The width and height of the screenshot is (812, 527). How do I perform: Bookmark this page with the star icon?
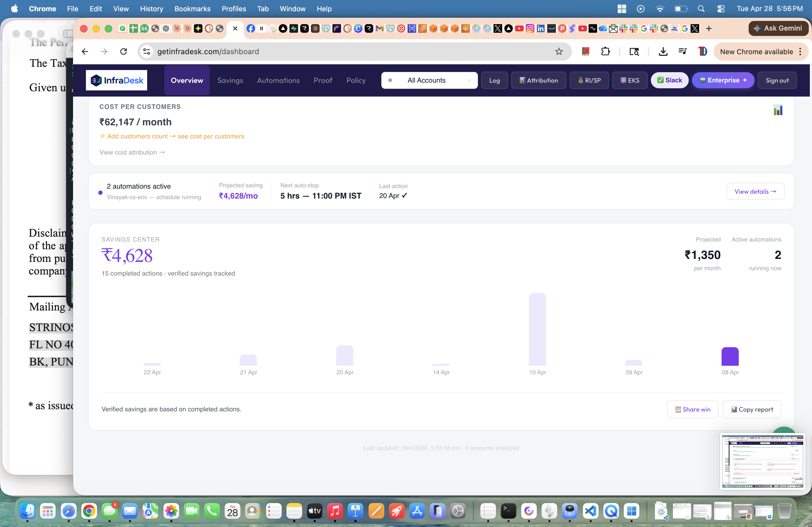point(559,52)
